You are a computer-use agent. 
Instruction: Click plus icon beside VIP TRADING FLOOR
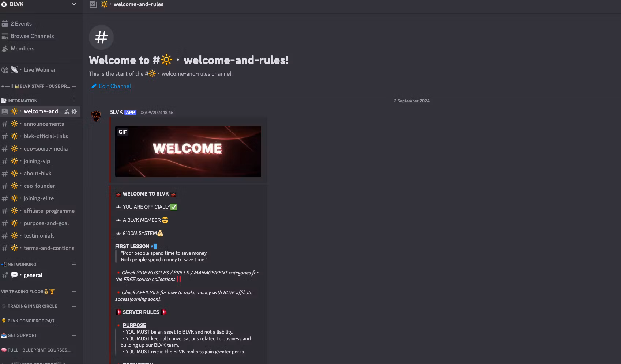coord(74,292)
